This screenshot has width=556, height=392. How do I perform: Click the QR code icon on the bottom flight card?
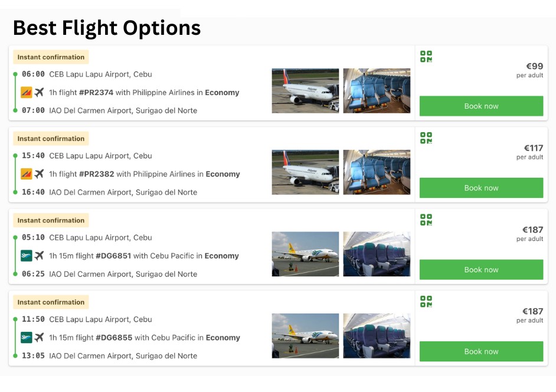coord(426,302)
